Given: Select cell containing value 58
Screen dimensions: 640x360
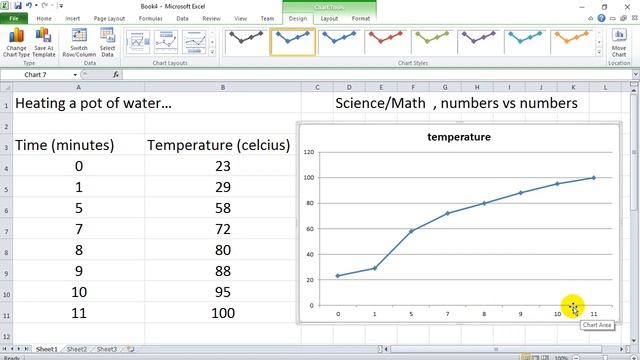Looking at the screenshot, I should pyautogui.click(x=223, y=208).
